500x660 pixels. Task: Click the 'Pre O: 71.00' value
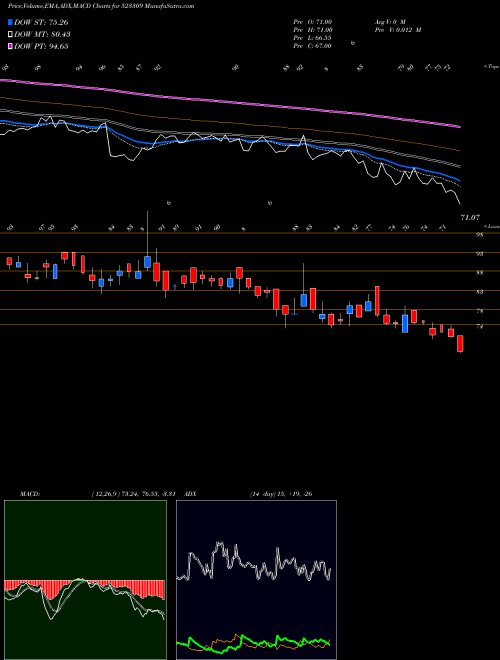[x=313, y=22]
